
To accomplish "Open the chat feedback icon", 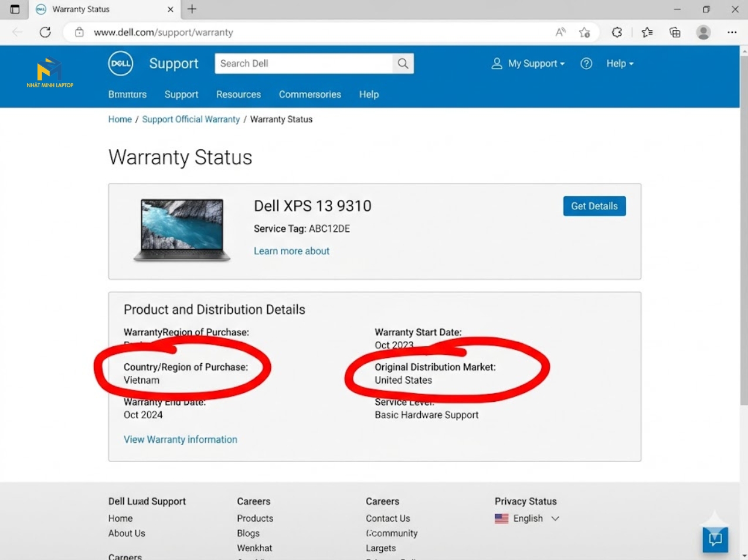I will [x=715, y=539].
